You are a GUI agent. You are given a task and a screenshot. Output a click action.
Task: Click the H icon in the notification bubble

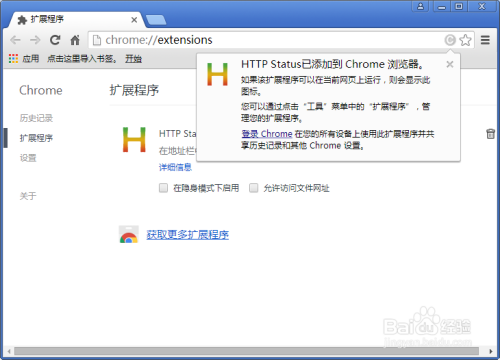pos(217,74)
